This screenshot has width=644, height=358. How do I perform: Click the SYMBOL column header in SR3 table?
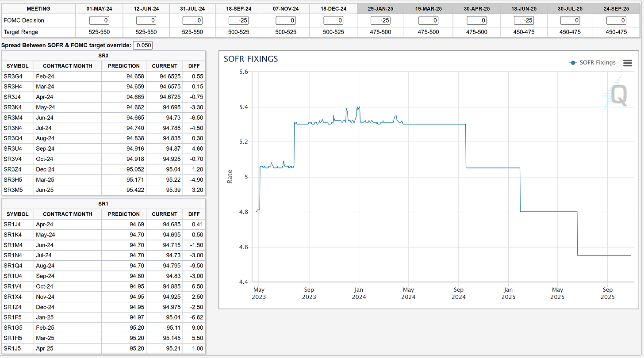(17, 65)
